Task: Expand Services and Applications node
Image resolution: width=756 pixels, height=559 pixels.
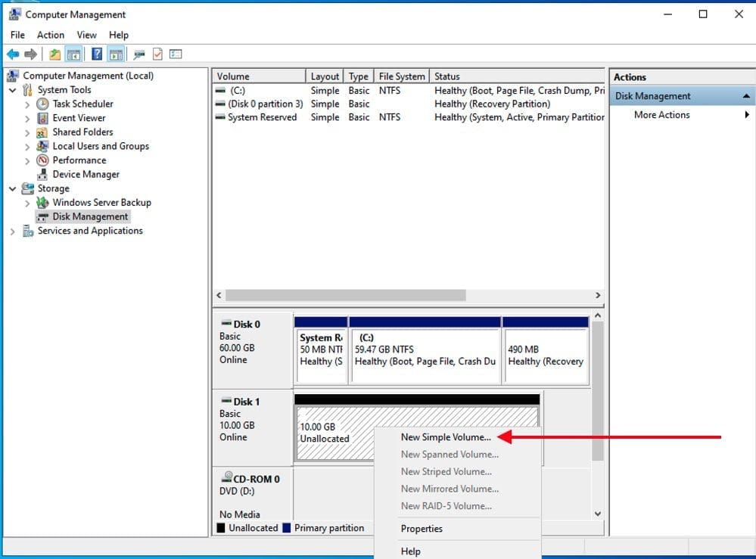Action: click(13, 231)
